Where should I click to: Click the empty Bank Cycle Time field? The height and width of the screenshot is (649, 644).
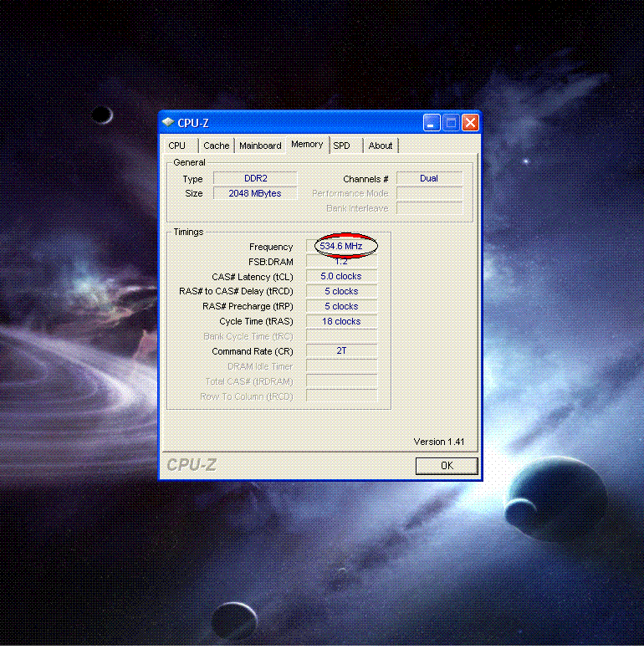341,336
